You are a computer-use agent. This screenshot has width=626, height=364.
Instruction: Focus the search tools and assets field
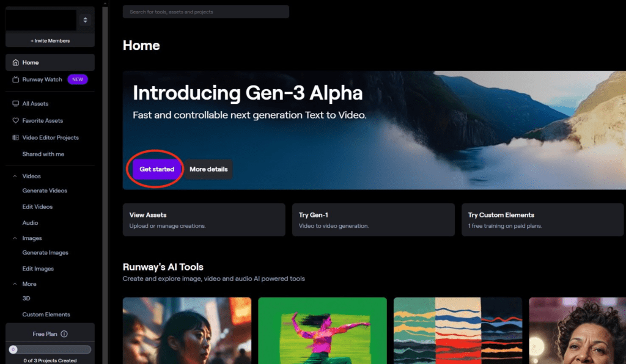coord(205,12)
